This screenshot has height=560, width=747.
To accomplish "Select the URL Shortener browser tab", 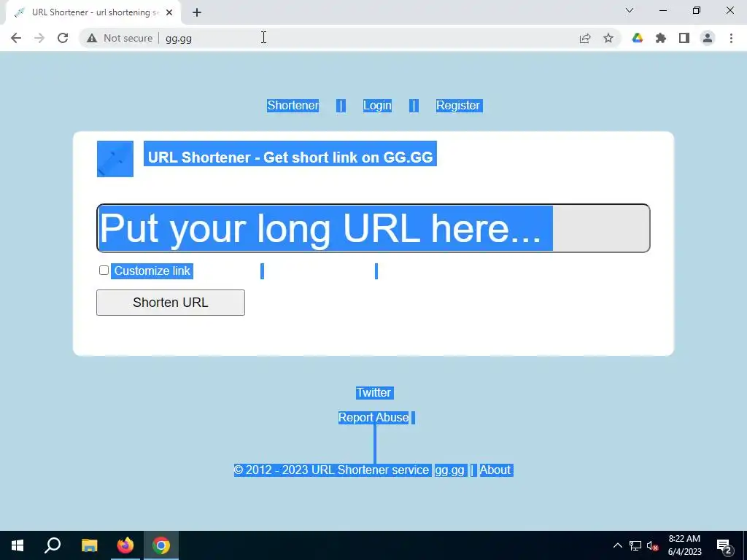I will [93, 12].
